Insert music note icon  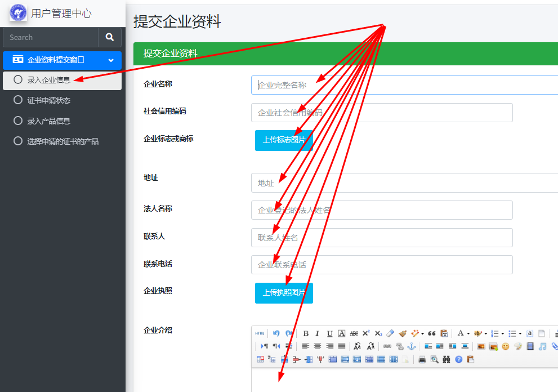pos(542,346)
